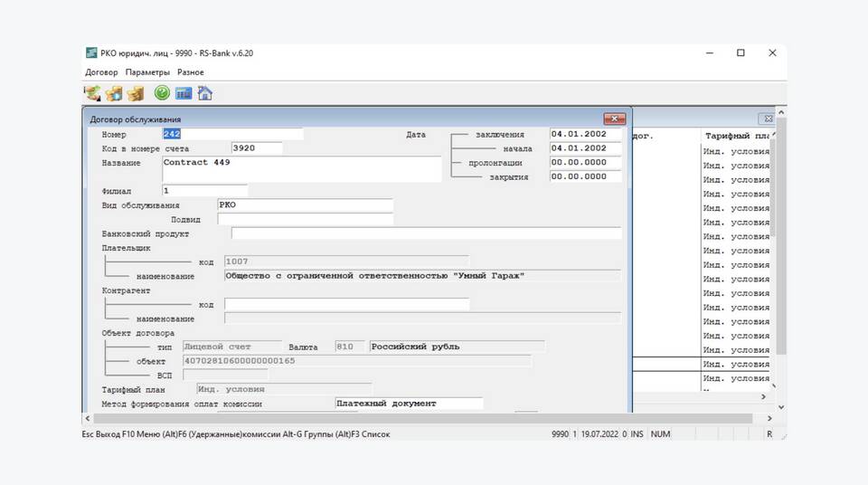This screenshot has width=868, height=485.
Task: Click the empty Банковский продукт field
Action: (426, 233)
